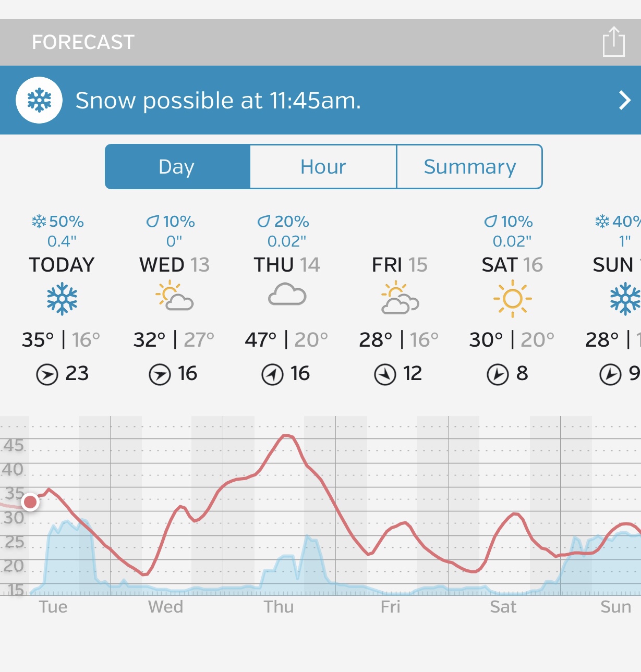Tap the share icon in Forecast header
641x672 pixels.
coord(613,42)
